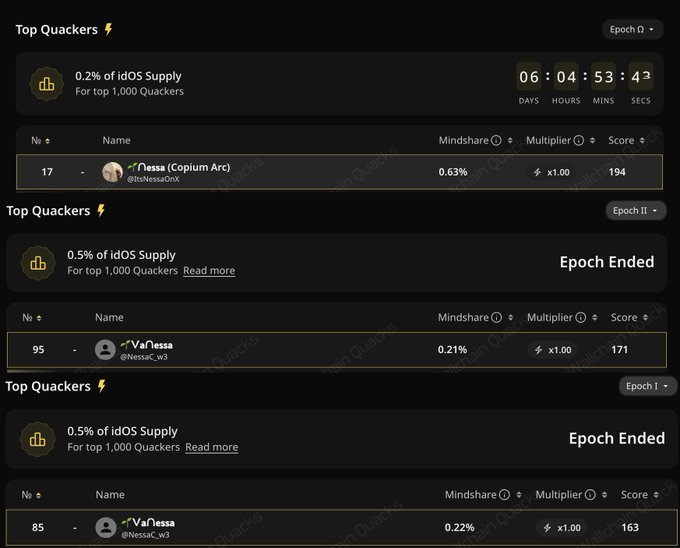
Task: Open Read more link in Epoch I panel
Action: click(x=212, y=447)
